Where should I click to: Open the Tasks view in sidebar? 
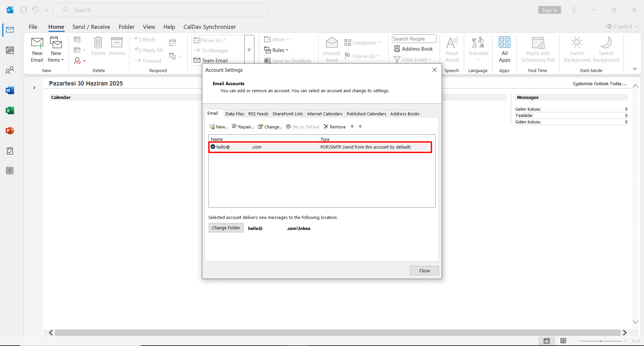10,151
